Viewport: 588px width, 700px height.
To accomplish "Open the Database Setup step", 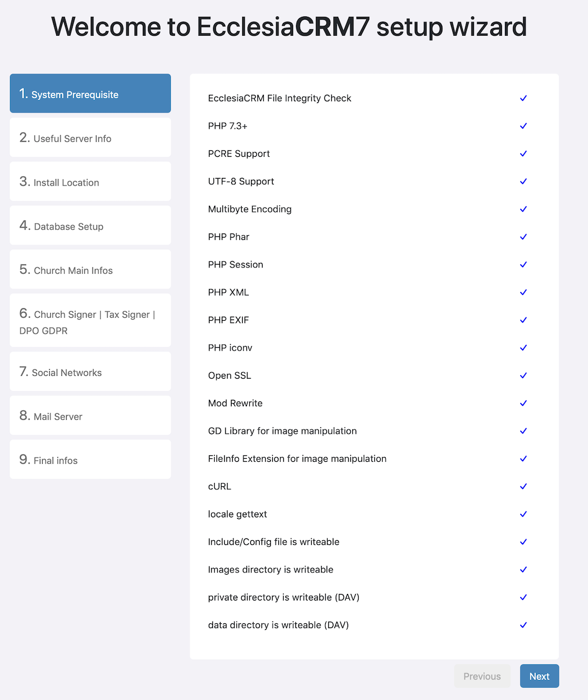I will pyautogui.click(x=90, y=225).
